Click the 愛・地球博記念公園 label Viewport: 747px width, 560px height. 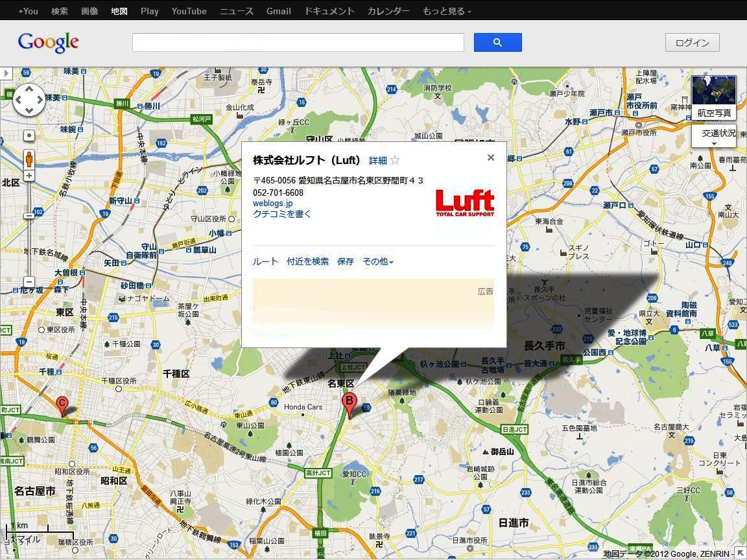click(x=628, y=337)
